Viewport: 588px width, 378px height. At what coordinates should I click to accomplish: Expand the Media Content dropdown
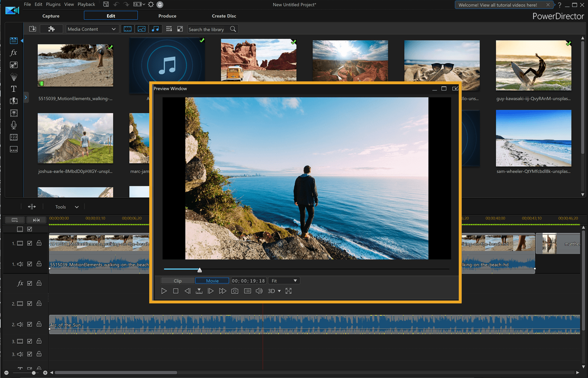pos(92,29)
